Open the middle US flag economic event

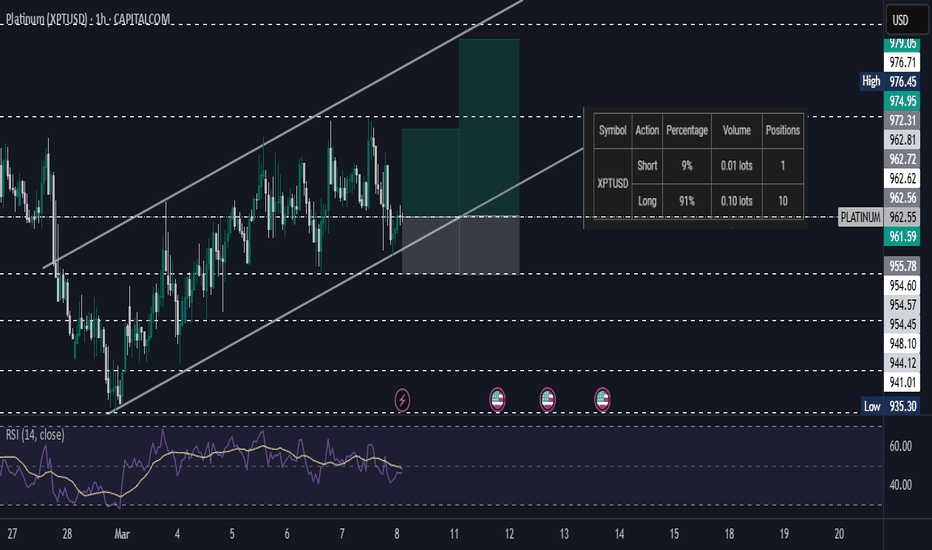pos(547,400)
